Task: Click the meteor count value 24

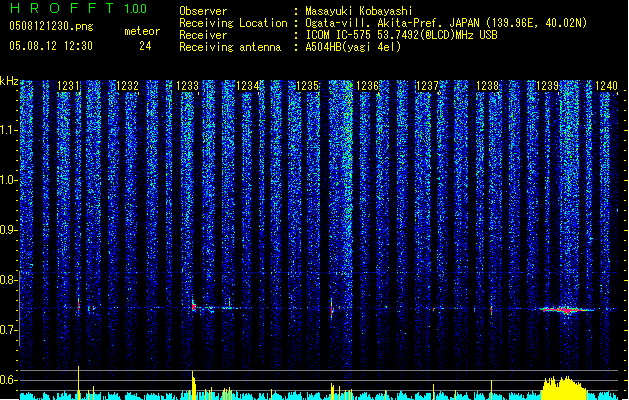Action: [x=145, y=46]
